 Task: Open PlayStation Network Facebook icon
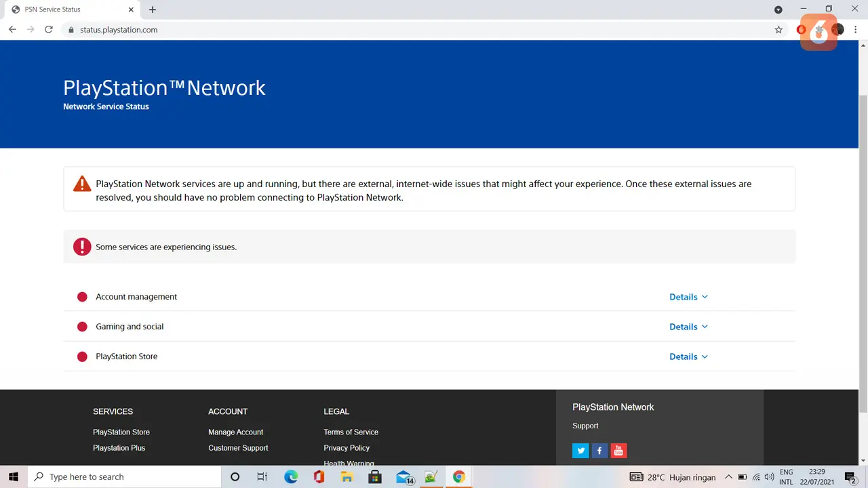click(x=599, y=450)
